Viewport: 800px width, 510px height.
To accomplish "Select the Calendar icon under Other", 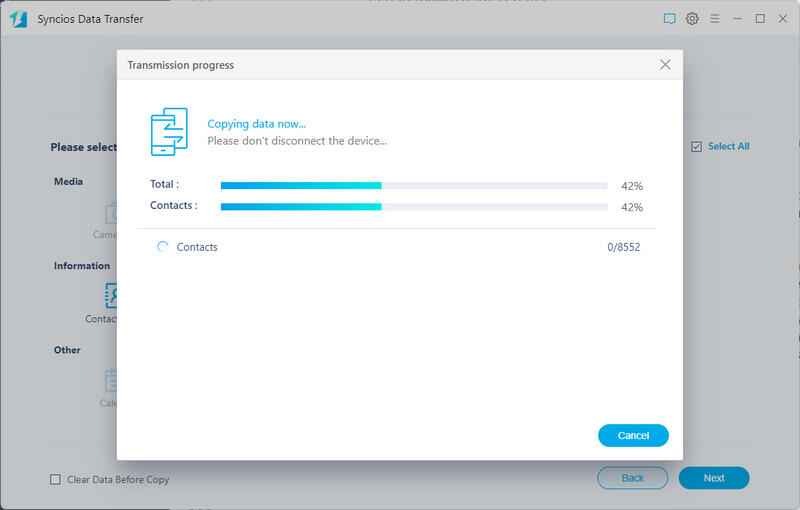I will (x=111, y=380).
